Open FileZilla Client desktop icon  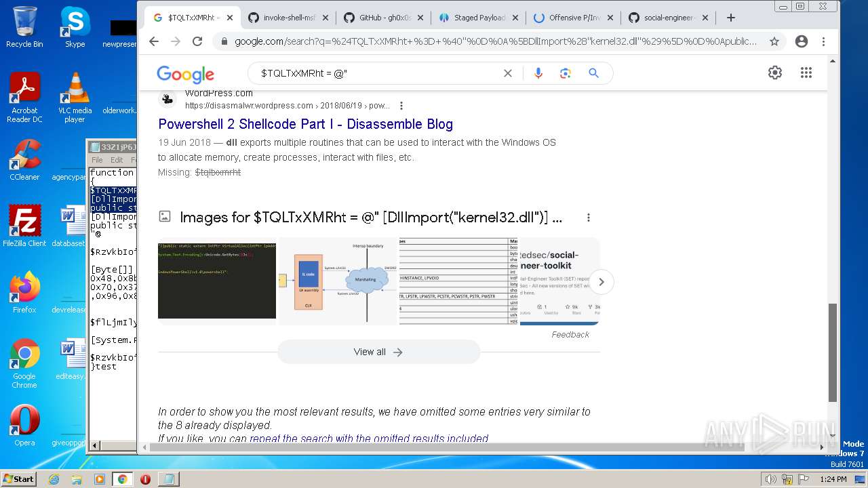coord(24,227)
